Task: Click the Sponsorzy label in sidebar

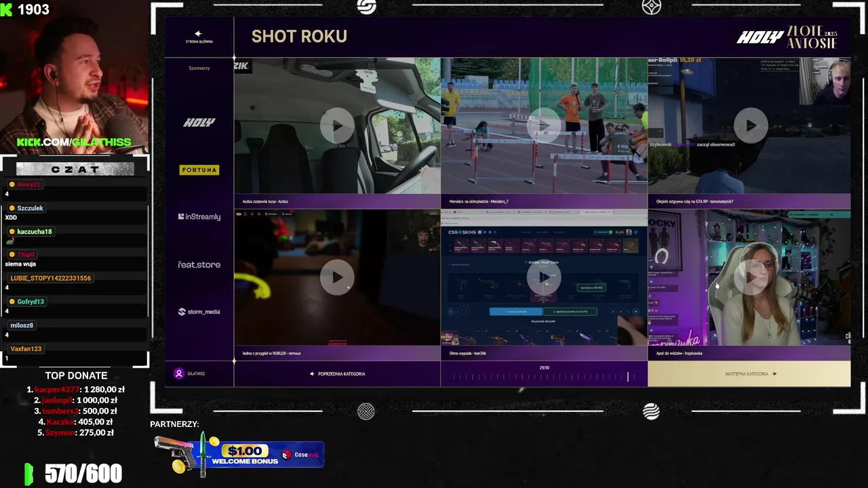Action: [199, 68]
